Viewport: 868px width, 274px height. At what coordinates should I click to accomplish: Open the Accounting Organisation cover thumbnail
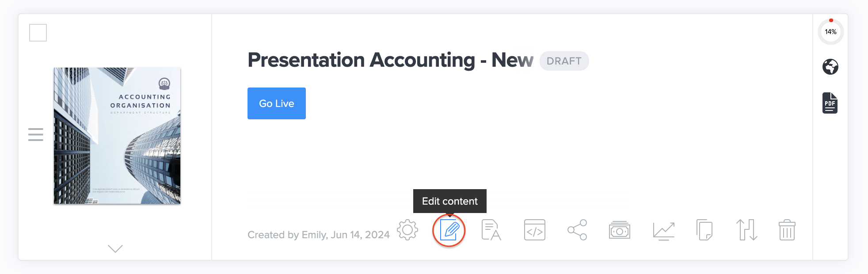(x=117, y=136)
